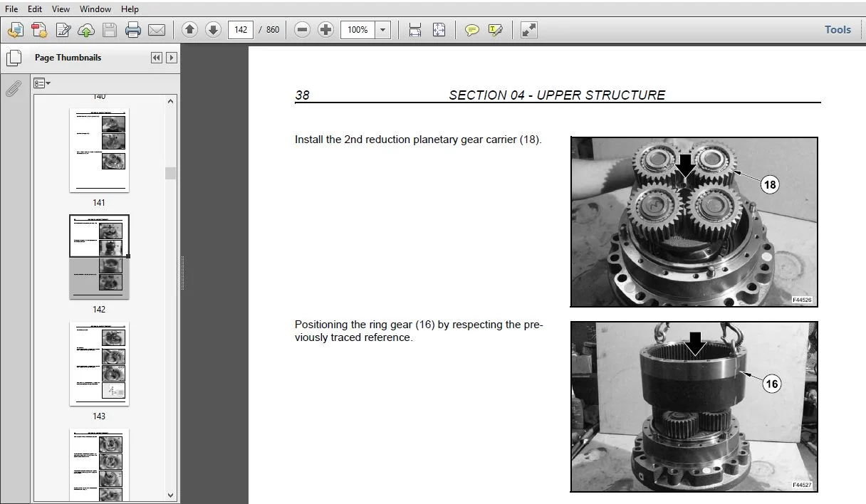The height and width of the screenshot is (504, 866).
Task: Click the total pages text 860
Action: click(x=273, y=30)
